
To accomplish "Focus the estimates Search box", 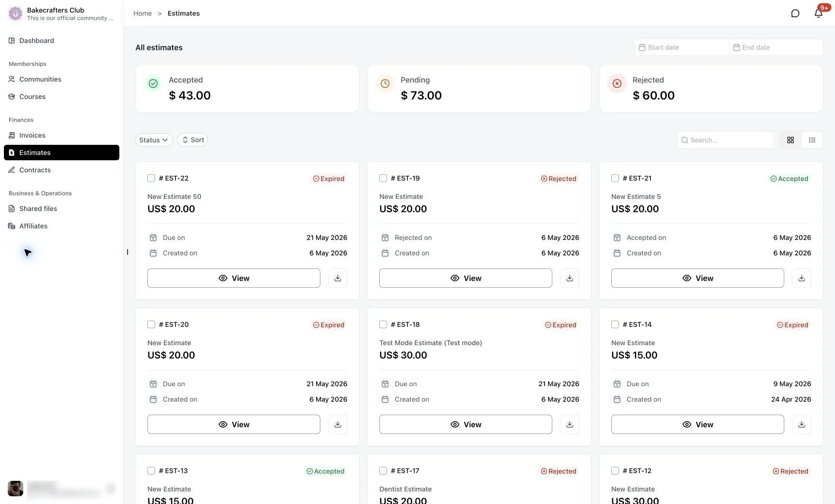I will tap(725, 140).
